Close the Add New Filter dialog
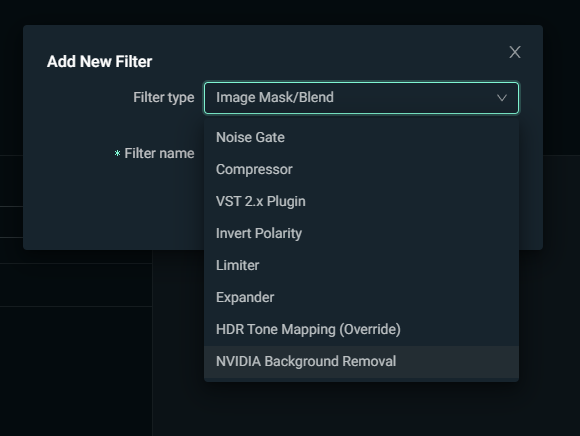 (x=515, y=52)
